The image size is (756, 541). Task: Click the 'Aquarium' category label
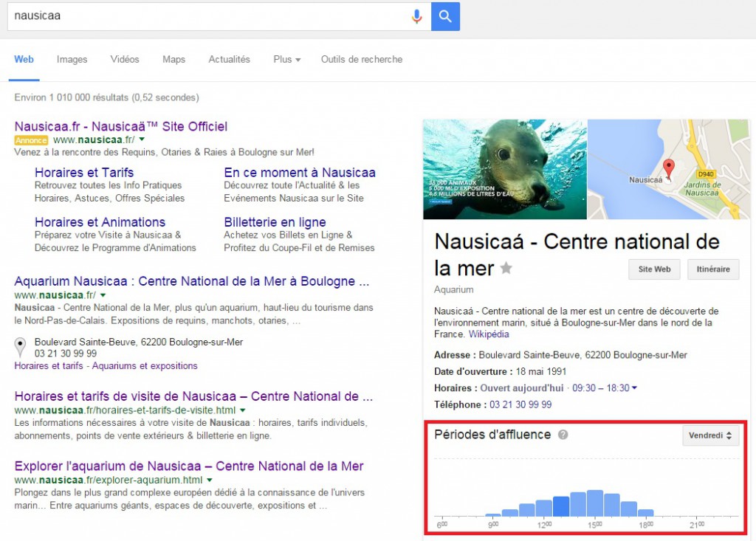pos(454,289)
